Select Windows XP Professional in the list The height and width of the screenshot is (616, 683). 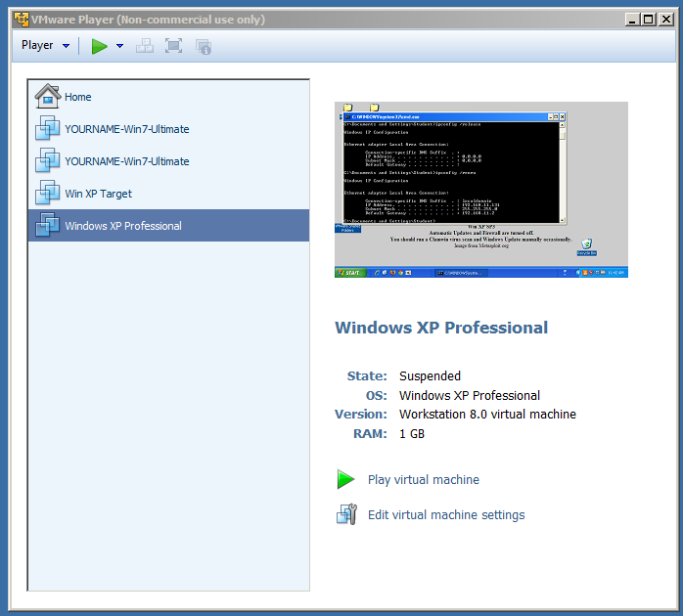[x=168, y=226]
